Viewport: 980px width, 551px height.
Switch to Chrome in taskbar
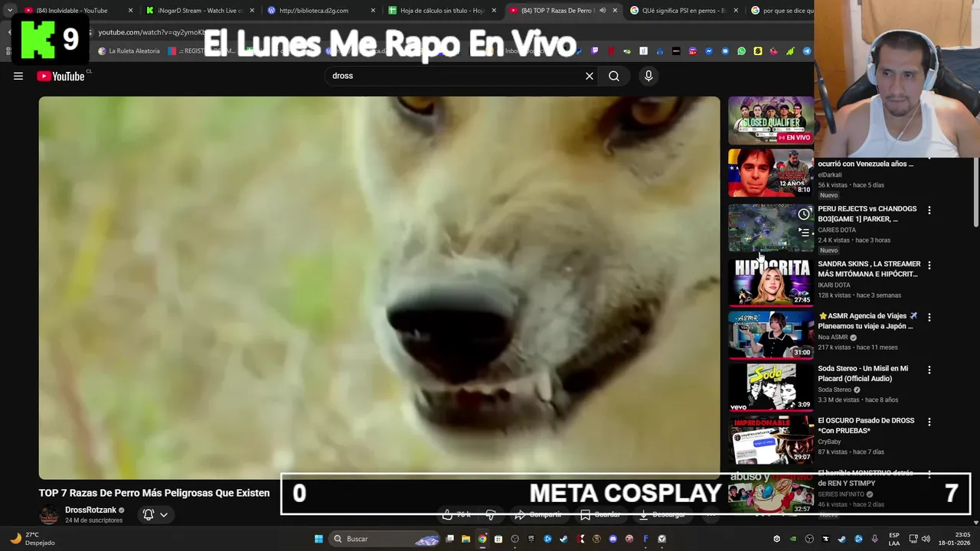[x=482, y=539]
